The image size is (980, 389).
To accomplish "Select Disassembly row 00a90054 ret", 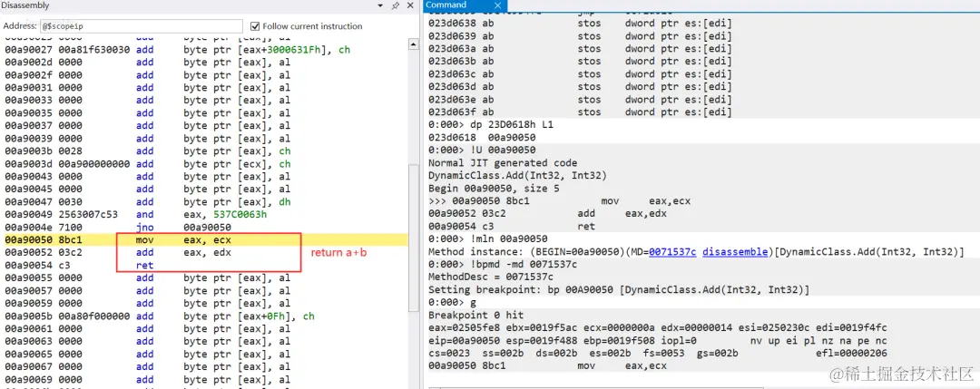I will [x=206, y=266].
